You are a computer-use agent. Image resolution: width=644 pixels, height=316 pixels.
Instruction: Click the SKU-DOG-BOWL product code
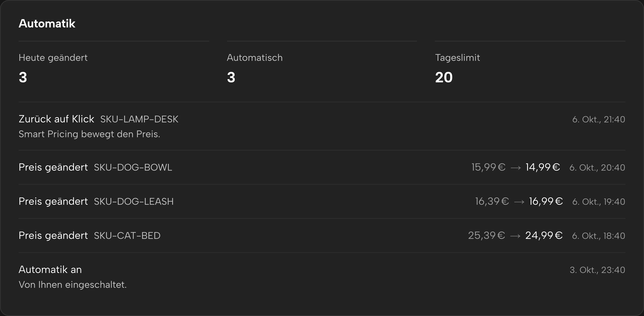click(x=133, y=167)
